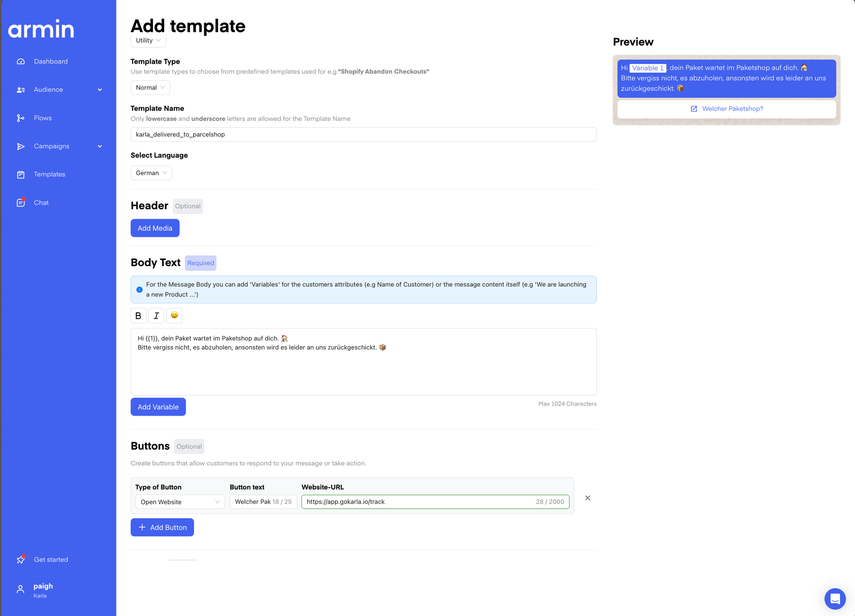855x616 pixels.
Task: Click the Add Variable button
Action: [158, 407]
